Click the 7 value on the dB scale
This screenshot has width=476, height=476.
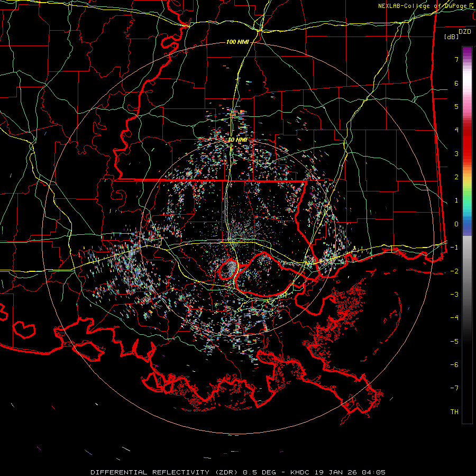tap(456, 59)
